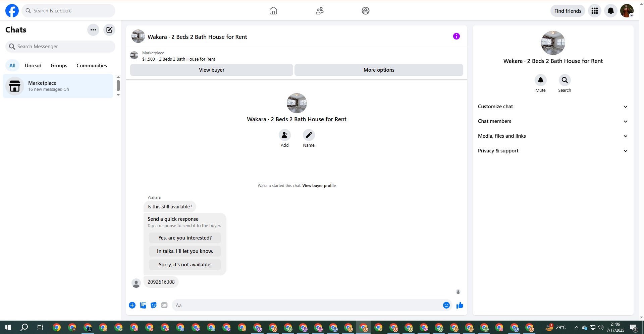Click the Search Facebook field
Viewport: 644px width, 334px height.
point(68,11)
